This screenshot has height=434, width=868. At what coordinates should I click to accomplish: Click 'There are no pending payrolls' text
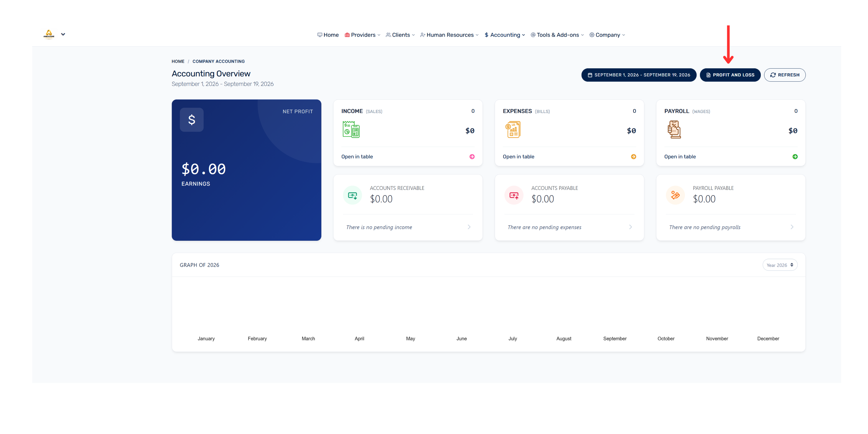705,227
